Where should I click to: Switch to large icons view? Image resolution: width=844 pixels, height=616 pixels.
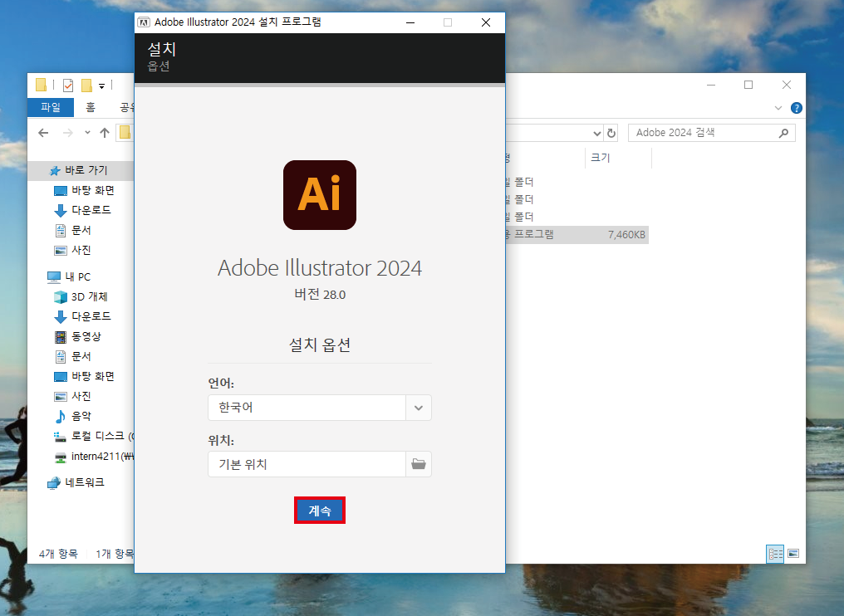coord(793,554)
